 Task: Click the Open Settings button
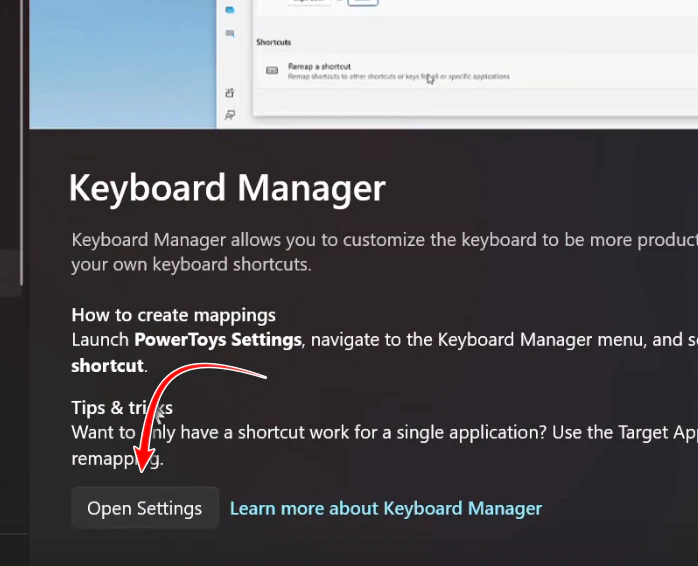pos(145,508)
